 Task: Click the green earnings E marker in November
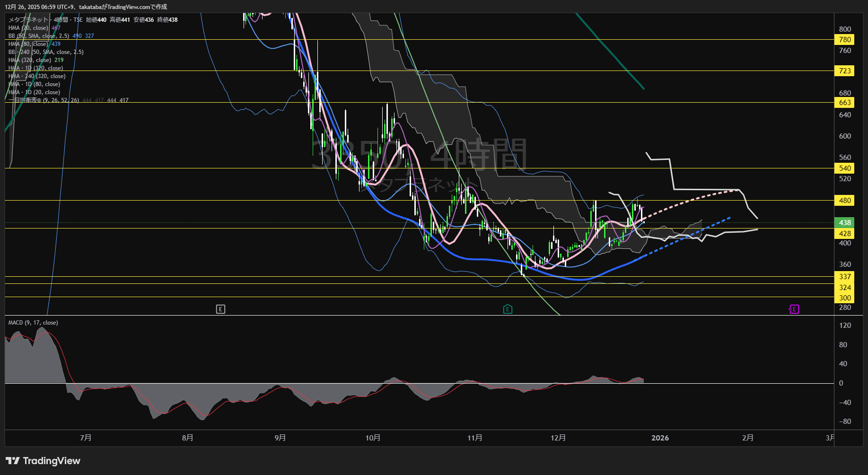[508, 309]
